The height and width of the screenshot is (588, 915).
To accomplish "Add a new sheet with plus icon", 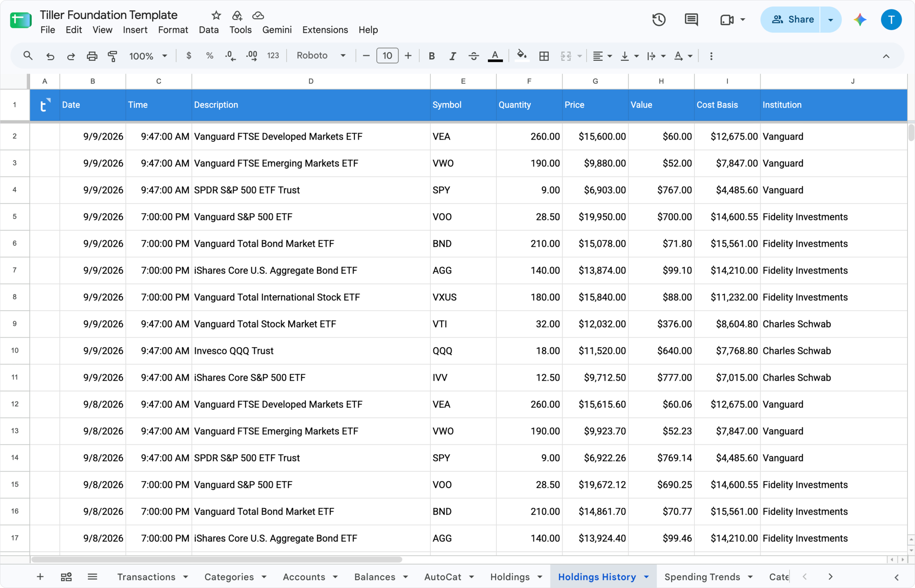I will [40, 577].
